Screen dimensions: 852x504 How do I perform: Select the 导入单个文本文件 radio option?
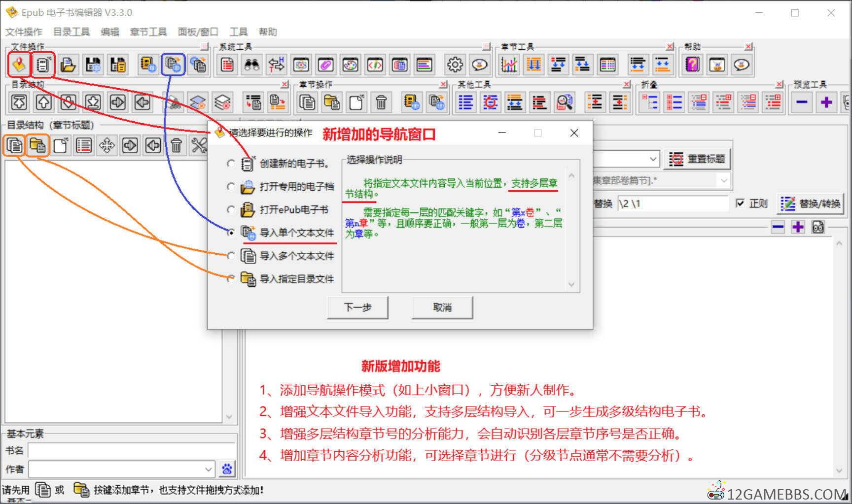click(230, 233)
